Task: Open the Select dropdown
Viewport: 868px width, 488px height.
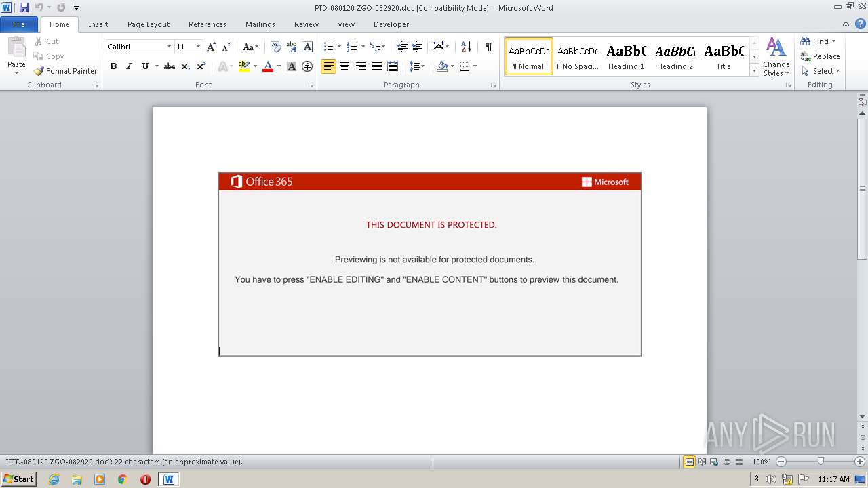Action: pos(821,71)
